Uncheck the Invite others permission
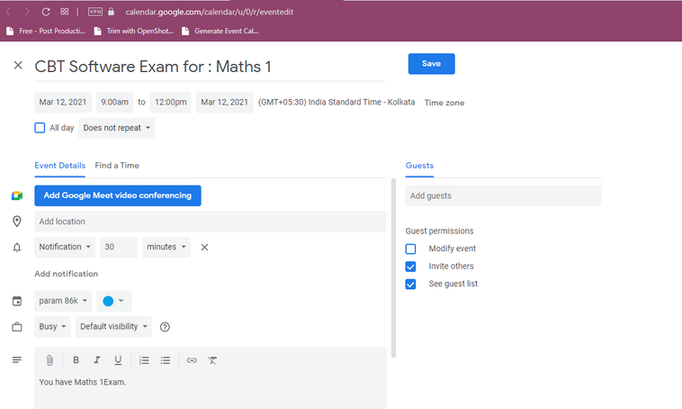The image size is (682, 409). [x=410, y=266]
